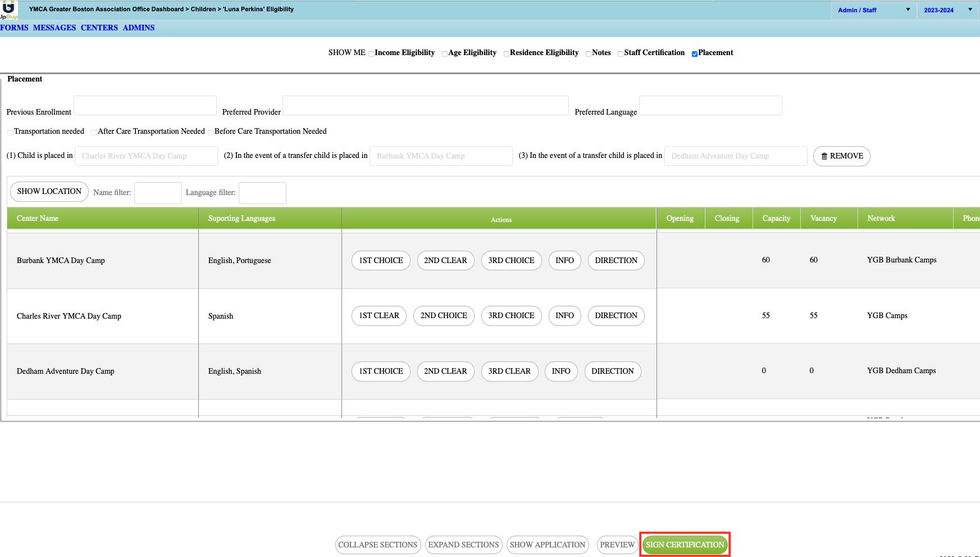The height and width of the screenshot is (557, 980).
Task: Check Transportation needed box
Action: tap(10, 133)
